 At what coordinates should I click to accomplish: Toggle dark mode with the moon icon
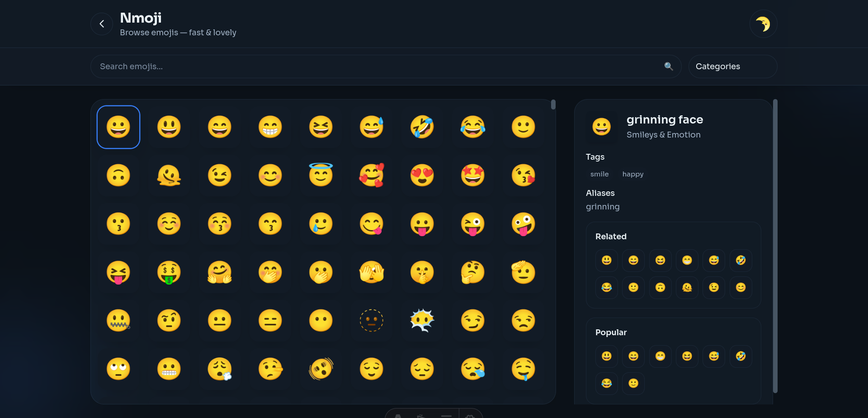tap(763, 24)
